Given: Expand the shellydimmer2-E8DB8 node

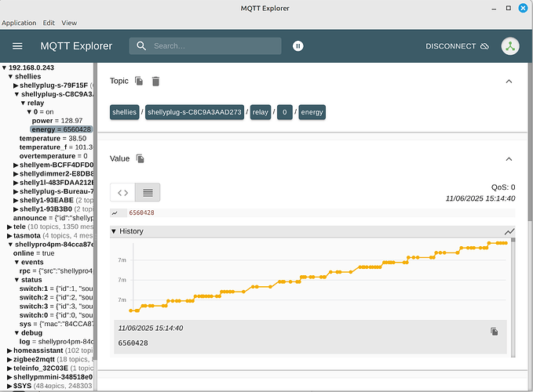Looking at the screenshot, I should pyautogui.click(x=16, y=174).
